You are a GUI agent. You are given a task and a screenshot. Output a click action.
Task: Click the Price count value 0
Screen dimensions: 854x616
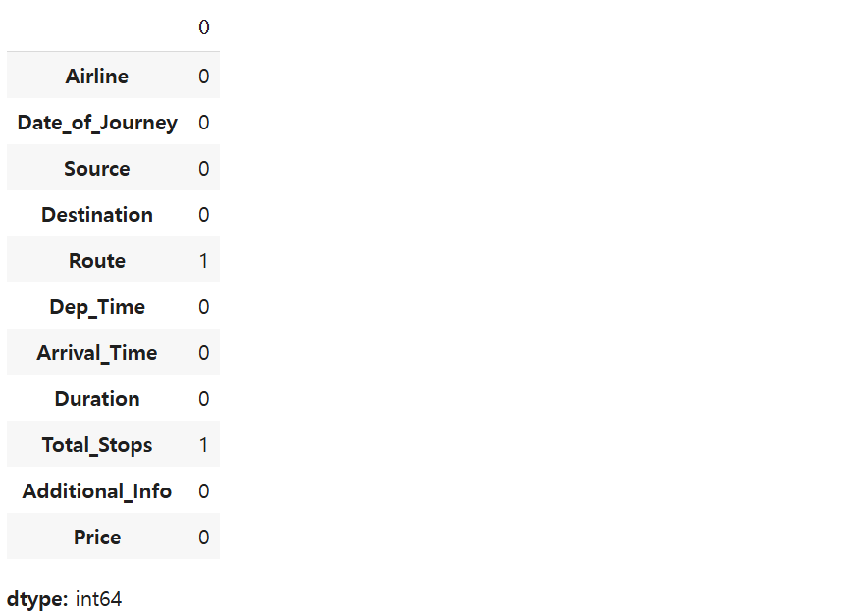point(204,538)
